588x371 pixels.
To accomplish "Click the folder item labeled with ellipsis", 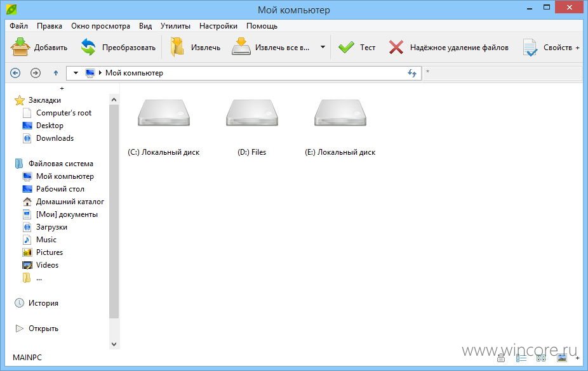I will coord(32,278).
